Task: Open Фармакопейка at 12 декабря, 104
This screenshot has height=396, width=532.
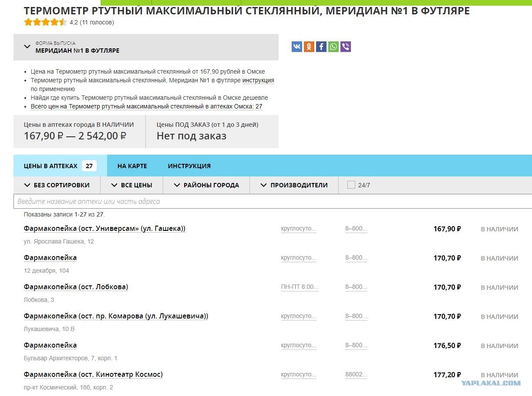Action: [51, 258]
